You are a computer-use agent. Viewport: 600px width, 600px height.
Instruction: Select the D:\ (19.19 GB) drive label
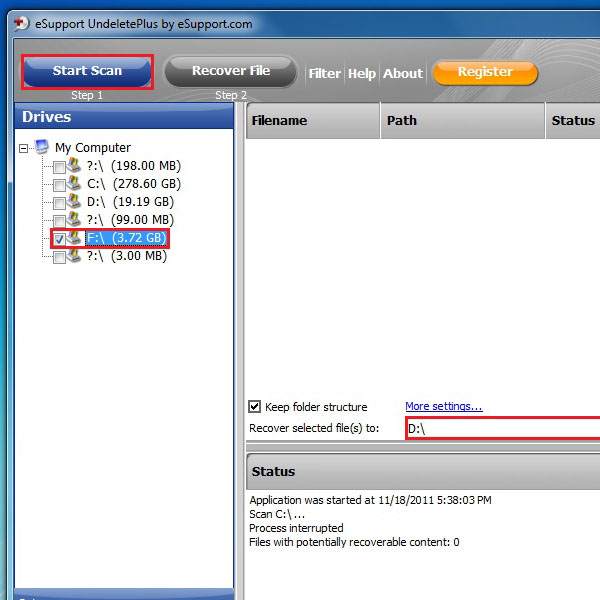(130, 202)
